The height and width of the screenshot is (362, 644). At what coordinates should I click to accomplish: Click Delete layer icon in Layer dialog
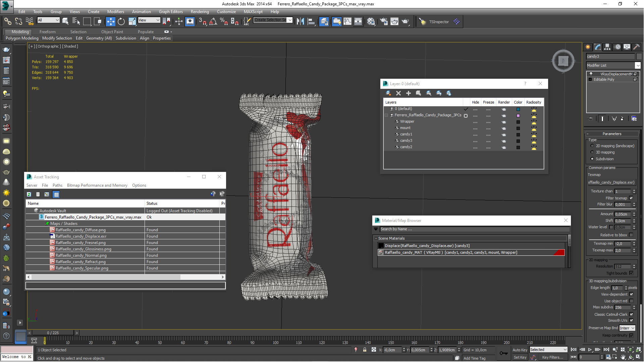(x=398, y=93)
